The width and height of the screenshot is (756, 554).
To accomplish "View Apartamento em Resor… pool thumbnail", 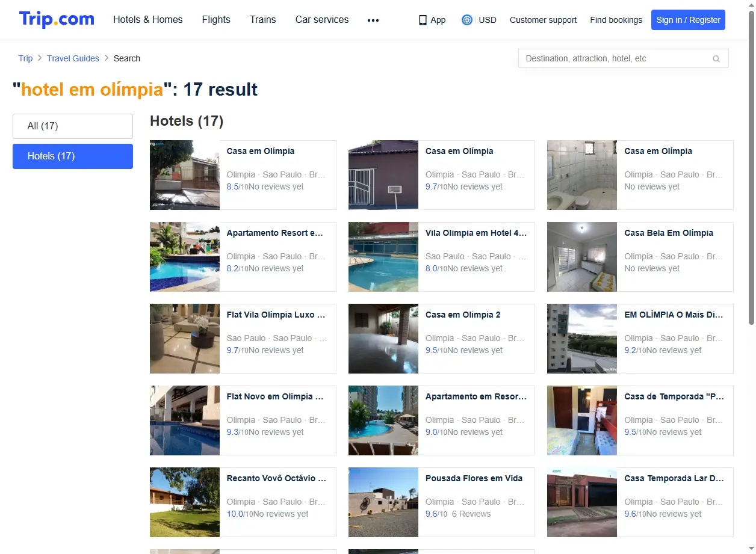I will pos(383,420).
